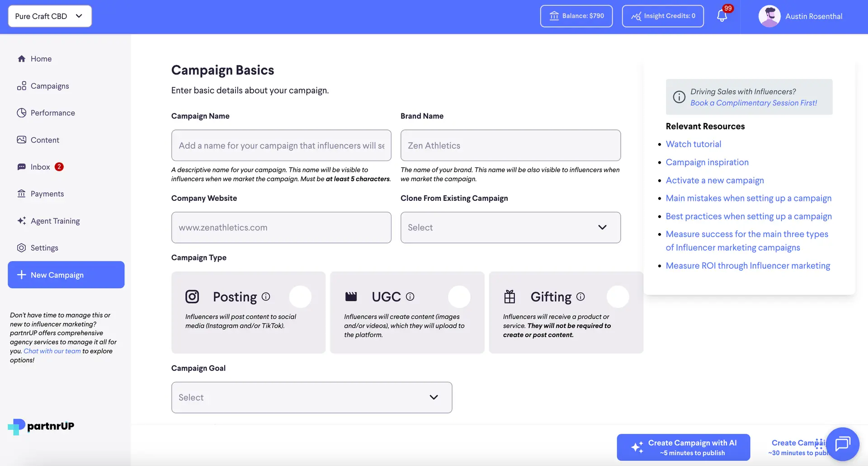Click the Insight Credits button

[663, 16]
